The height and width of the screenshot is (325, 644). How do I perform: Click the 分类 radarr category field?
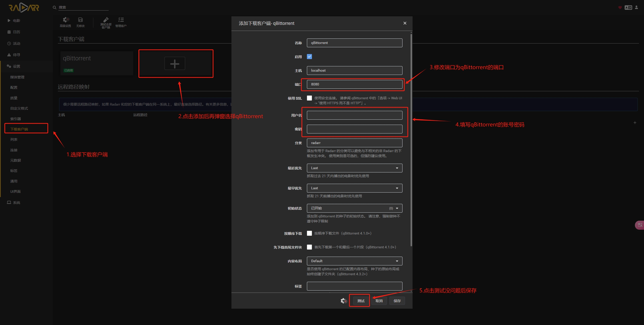point(354,143)
